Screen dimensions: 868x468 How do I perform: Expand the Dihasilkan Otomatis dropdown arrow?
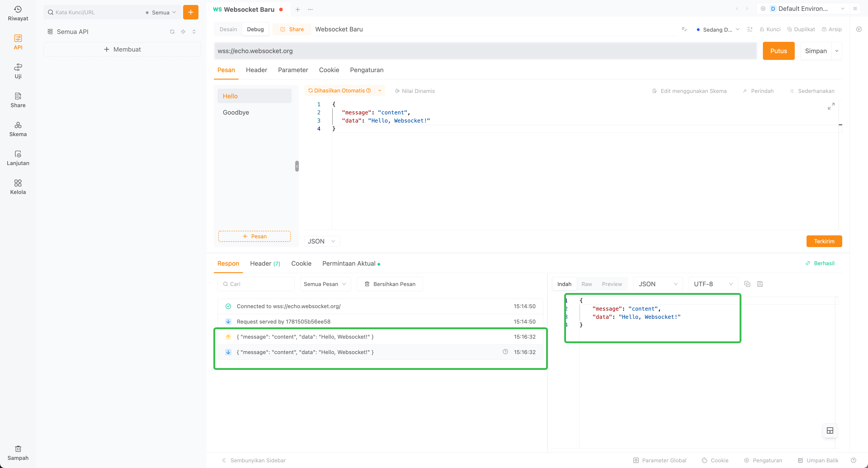tap(380, 91)
